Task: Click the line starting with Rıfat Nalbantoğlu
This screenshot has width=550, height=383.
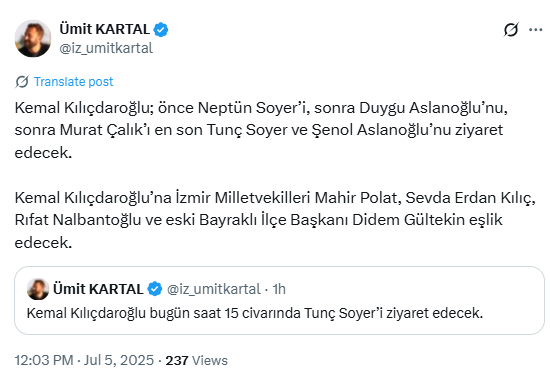Action: click(259, 220)
